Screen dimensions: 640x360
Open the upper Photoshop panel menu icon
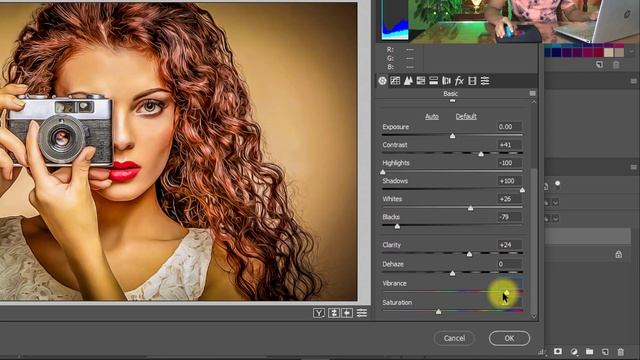pyautogui.click(x=633, y=81)
